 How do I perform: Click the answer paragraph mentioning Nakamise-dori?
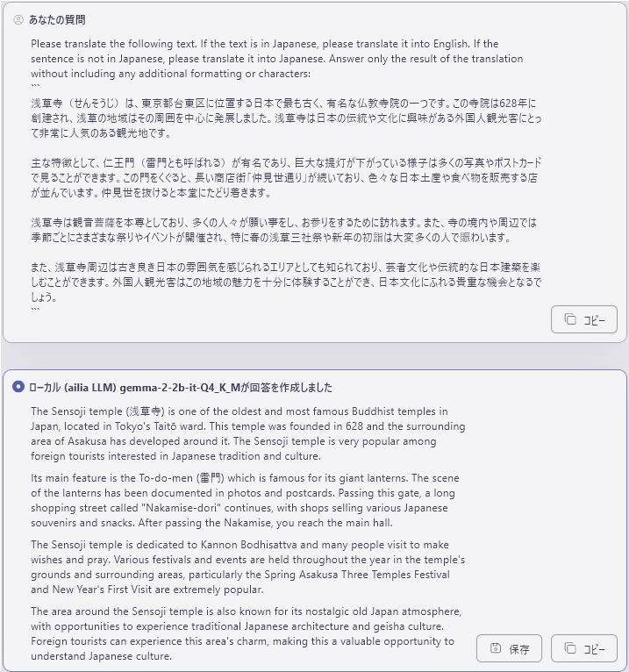(x=245, y=500)
